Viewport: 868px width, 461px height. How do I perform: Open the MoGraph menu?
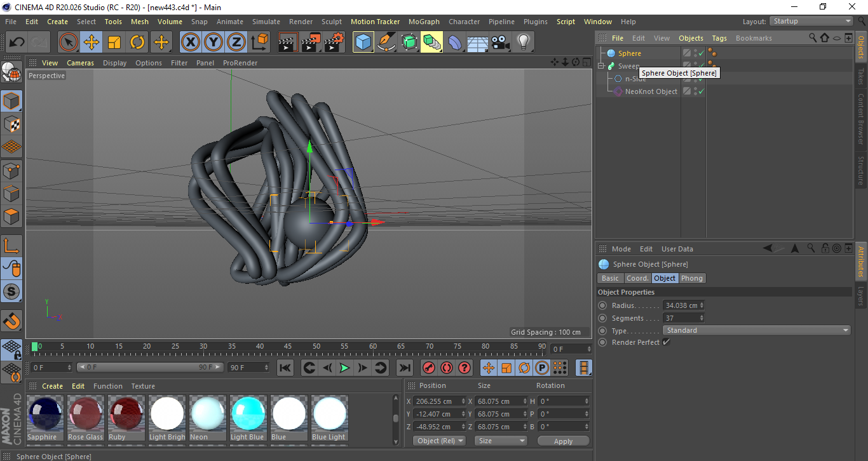[x=424, y=22]
